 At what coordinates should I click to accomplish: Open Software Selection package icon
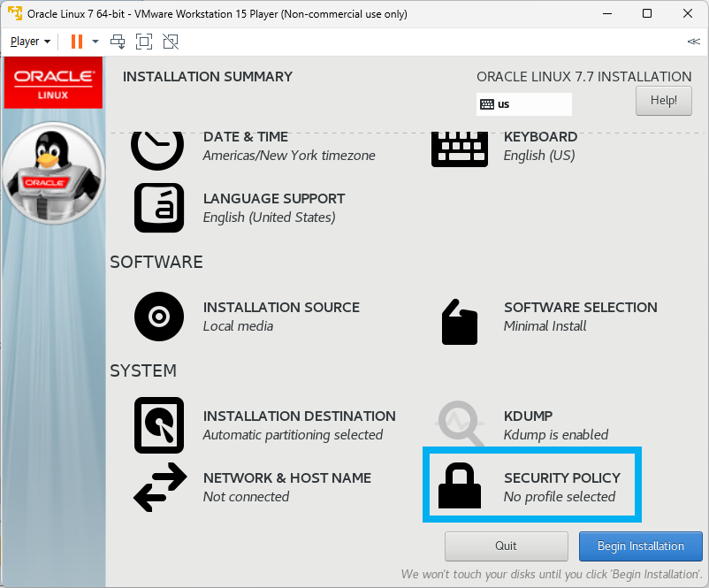click(x=460, y=322)
